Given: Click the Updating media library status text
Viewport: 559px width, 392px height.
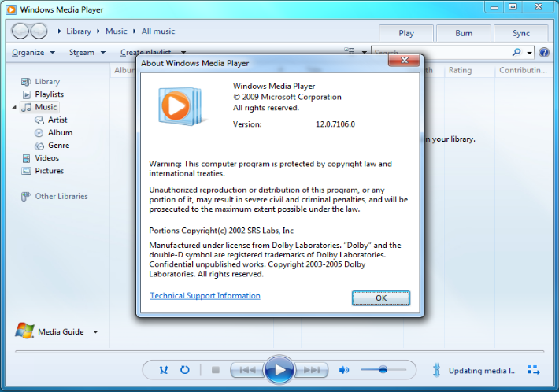Looking at the screenshot, I should pyautogui.click(x=482, y=371).
